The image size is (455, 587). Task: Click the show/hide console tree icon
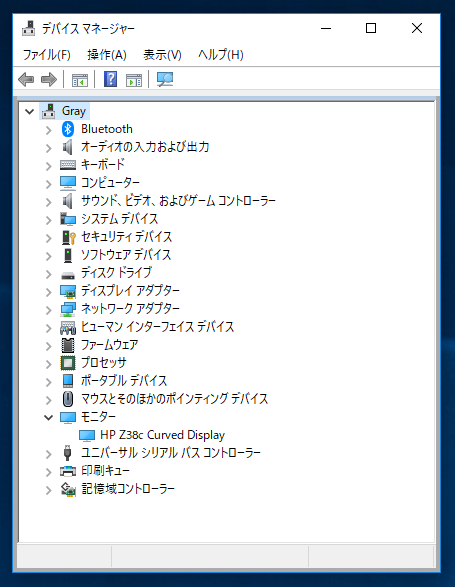80,80
